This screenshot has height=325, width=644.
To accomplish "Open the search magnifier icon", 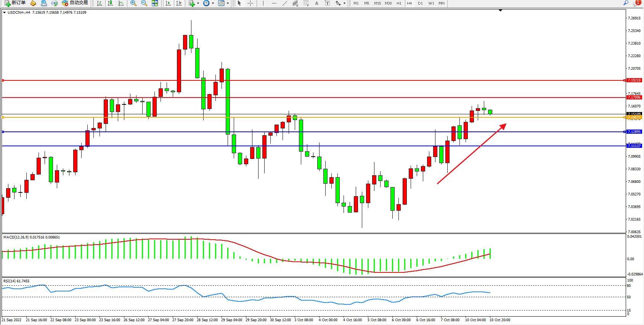I will coord(626,3).
